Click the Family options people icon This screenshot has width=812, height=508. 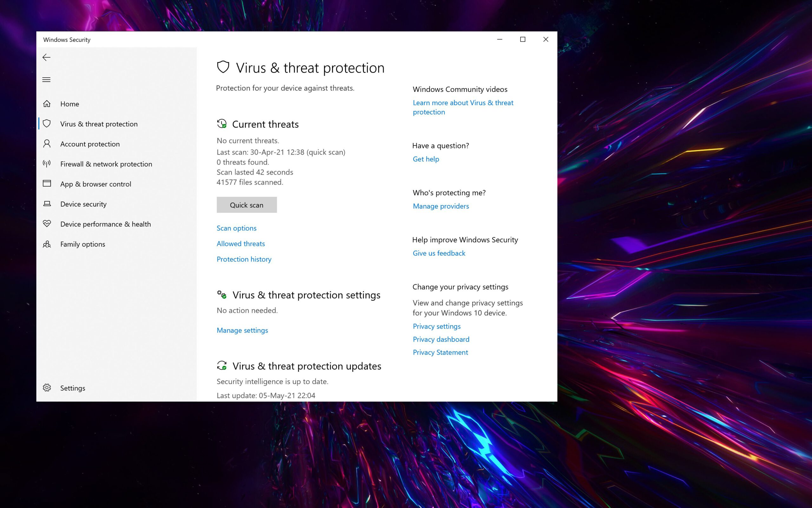[x=47, y=244]
